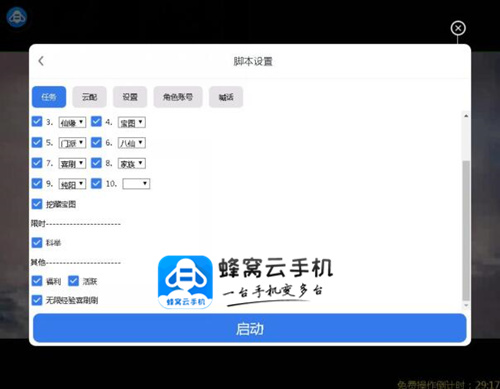Open the task 4 宝图 dropdown

(x=132, y=123)
